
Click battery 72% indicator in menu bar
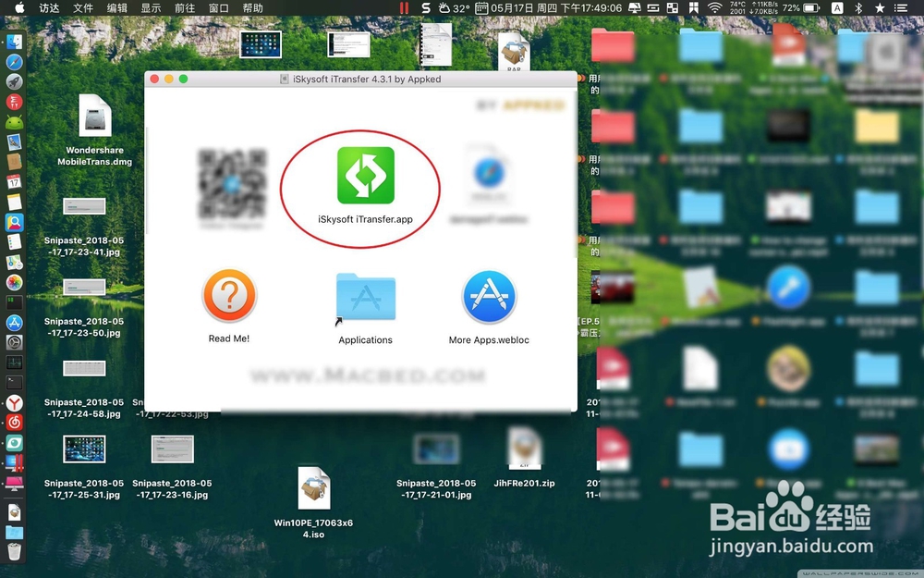pos(801,7)
